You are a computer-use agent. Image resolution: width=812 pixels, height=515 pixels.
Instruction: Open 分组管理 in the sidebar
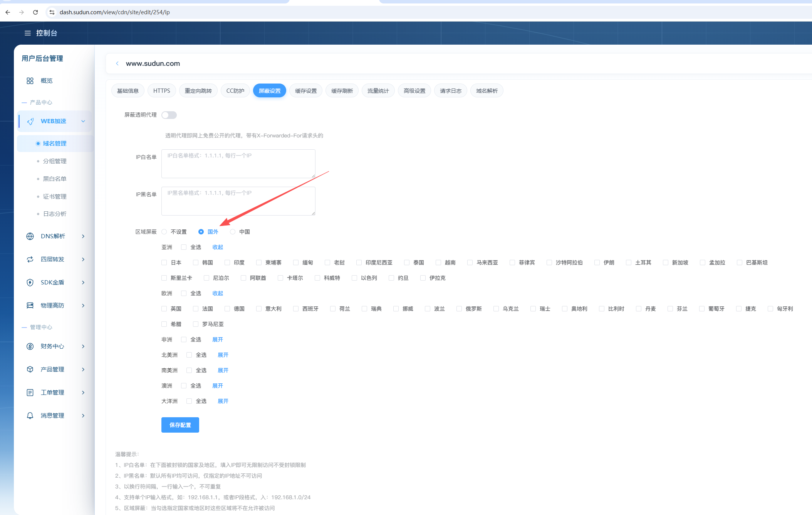(55, 161)
